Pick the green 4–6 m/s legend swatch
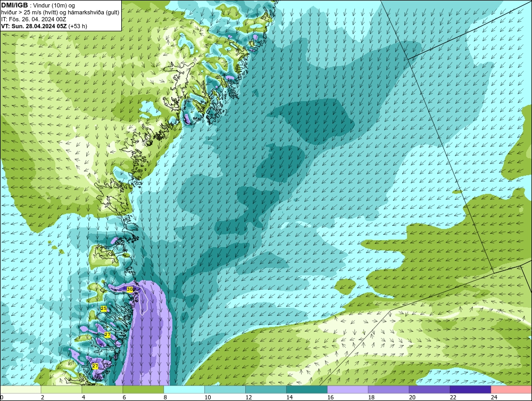 click(x=102, y=389)
